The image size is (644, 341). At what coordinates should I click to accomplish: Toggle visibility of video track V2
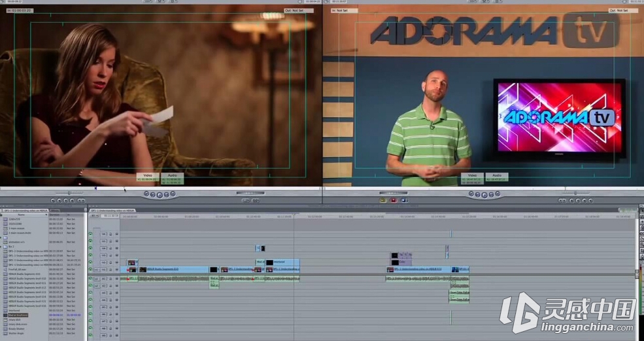tap(90, 262)
